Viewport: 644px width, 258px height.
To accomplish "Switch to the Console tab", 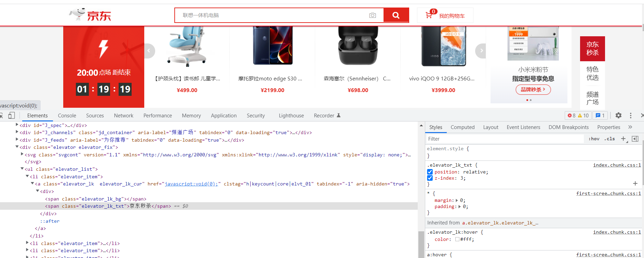I will 67,116.
